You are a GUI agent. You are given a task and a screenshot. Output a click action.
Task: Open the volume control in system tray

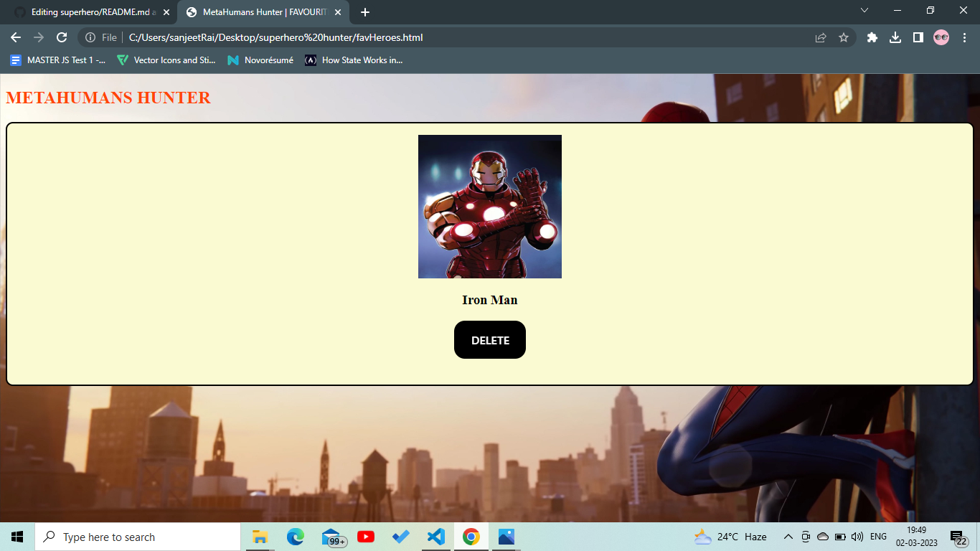[857, 537]
